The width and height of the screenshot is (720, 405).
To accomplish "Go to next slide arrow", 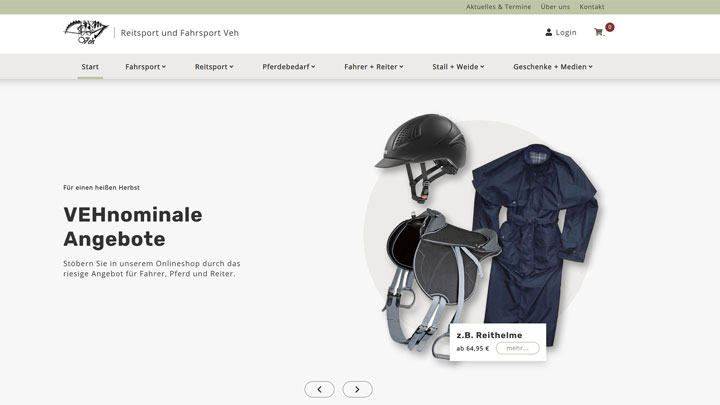I will [x=357, y=389].
